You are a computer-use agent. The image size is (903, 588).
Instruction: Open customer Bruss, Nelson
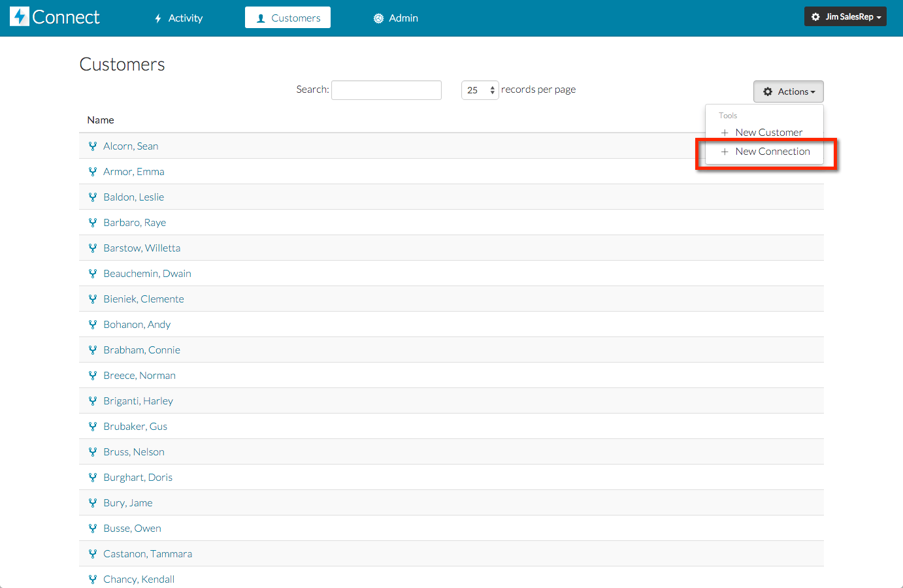click(134, 452)
